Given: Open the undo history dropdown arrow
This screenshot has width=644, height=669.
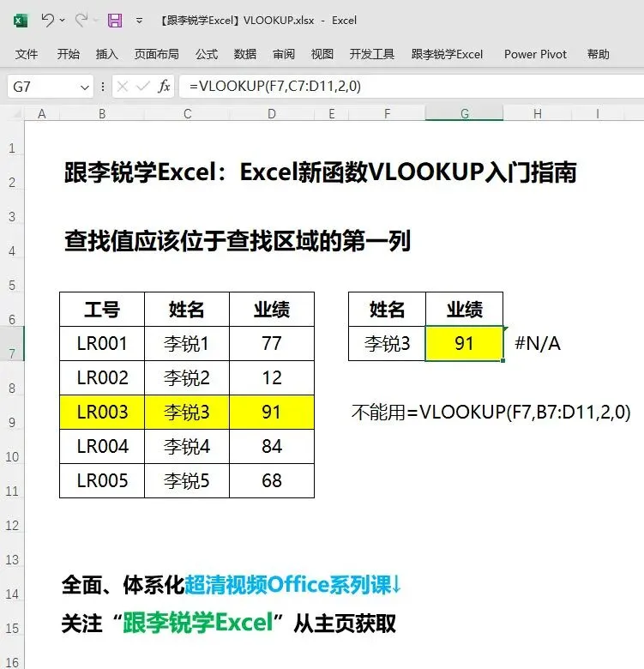Looking at the screenshot, I should [63, 20].
